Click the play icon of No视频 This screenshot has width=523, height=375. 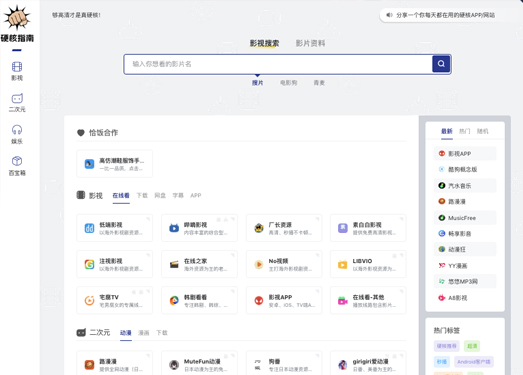[259, 265]
